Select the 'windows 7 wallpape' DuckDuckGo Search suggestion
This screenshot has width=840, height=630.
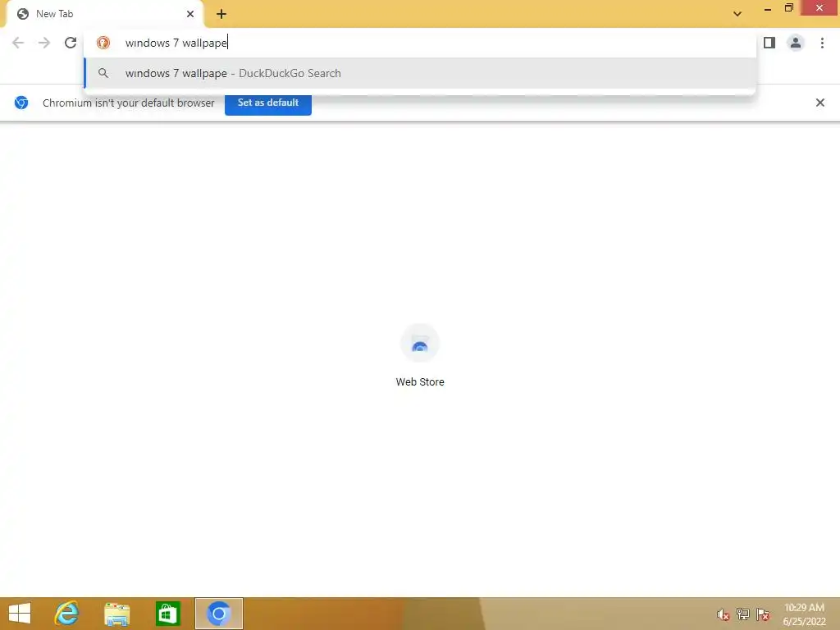420,73
